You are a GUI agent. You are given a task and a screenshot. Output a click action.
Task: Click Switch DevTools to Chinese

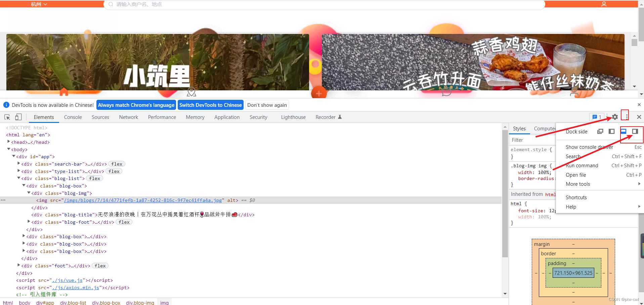point(211,105)
